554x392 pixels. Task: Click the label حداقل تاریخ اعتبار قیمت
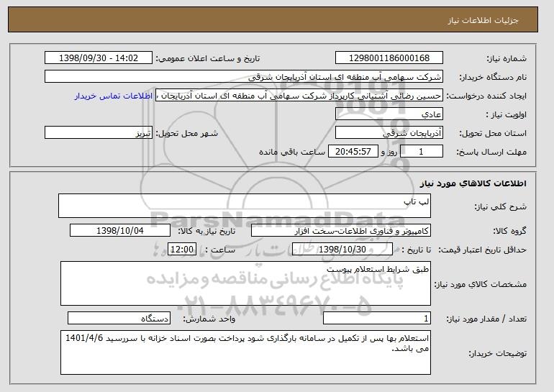click(x=483, y=250)
